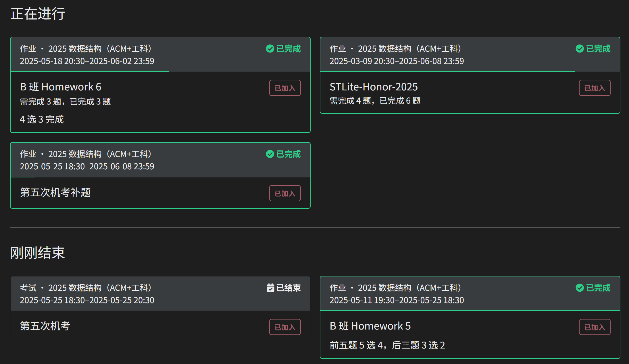Click 正在进行 section heading
629x364 pixels.
(x=38, y=14)
